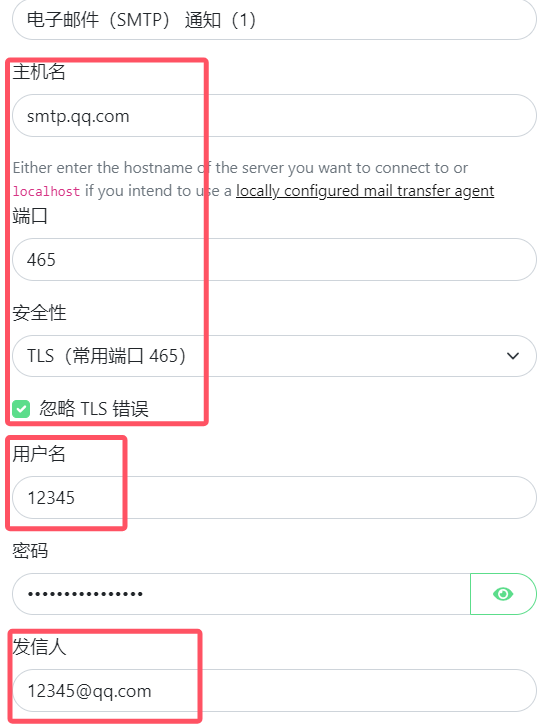Open the 电子邮件 (SMTP) notification type selector
Image resolution: width=548 pixels, height=728 pixels.
point(274,20)
